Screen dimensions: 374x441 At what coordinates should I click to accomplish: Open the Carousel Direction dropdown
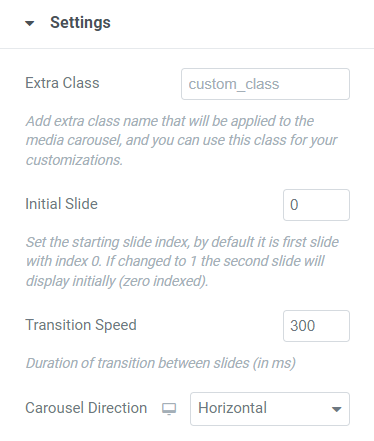coord(270,409)
